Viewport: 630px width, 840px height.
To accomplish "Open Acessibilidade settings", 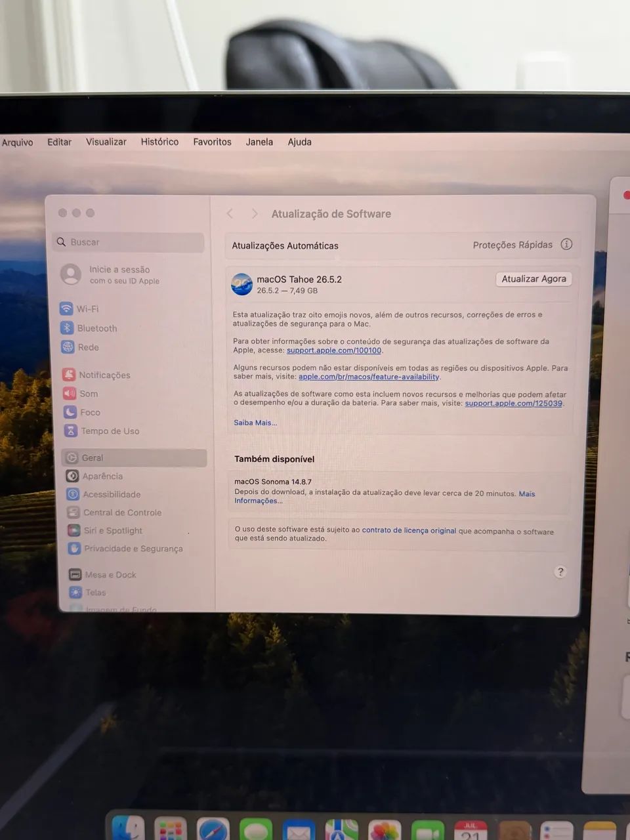I will point(103,494).
